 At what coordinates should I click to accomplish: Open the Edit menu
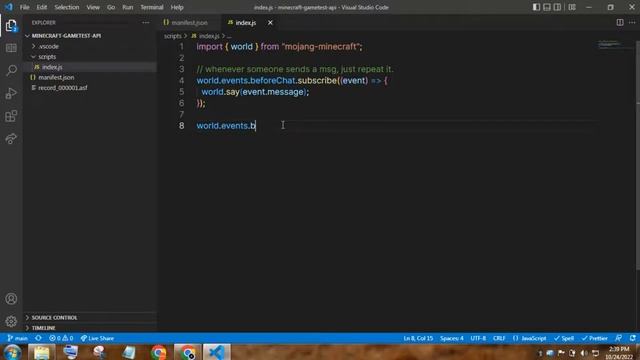pos(42,7)
